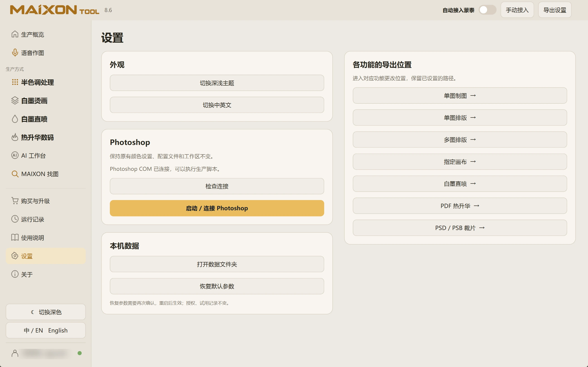Open 单图排版 export location
Image resolution: width=588 pixels, height=367 pixels.
[460, 118]
